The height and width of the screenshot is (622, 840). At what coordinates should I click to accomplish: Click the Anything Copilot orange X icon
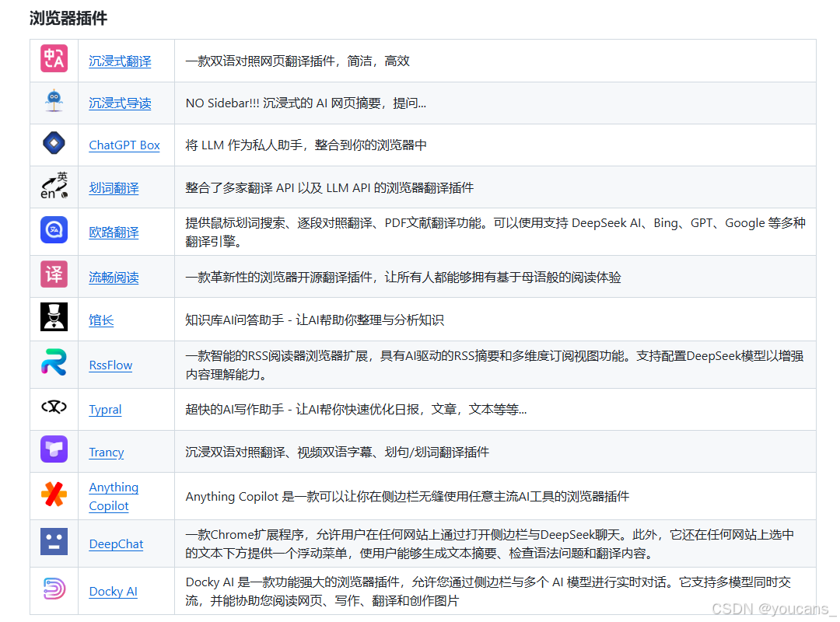pos(54,494)
